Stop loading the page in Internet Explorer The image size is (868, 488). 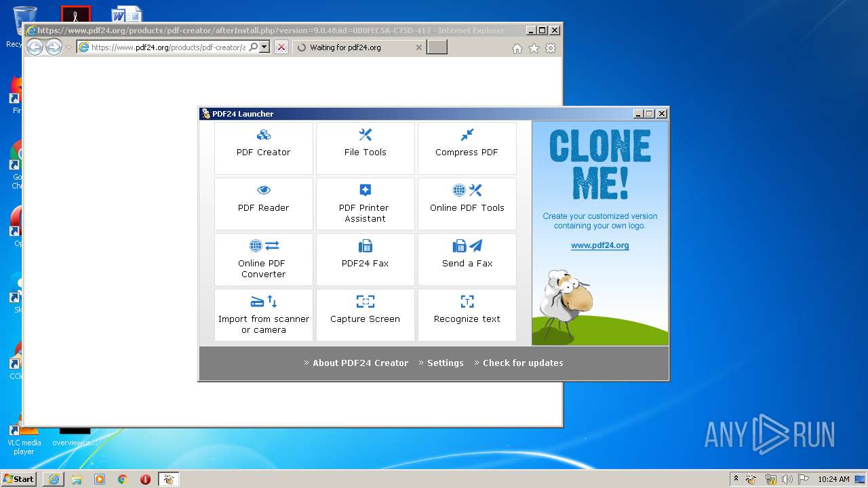[281, 47]
